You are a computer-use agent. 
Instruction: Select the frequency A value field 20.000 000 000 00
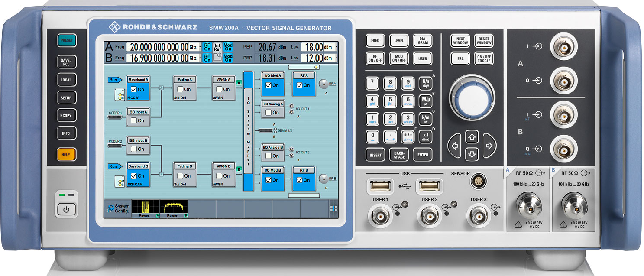coord(158,47)
